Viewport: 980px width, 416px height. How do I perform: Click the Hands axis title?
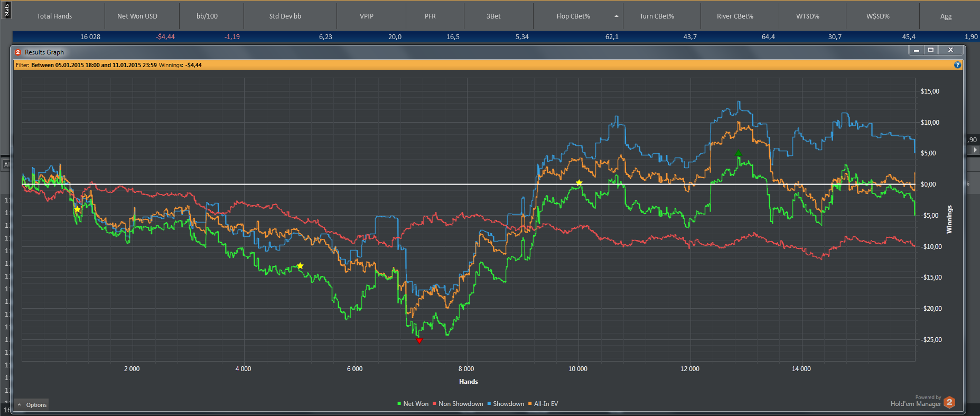point(469,382)
